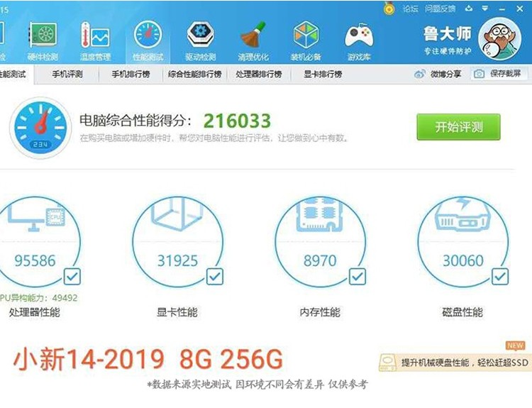The width and height of the screenshot is (532, 408).
Task: Open the 问题反馈 feedback link
Action: click(x=440, y=9)
